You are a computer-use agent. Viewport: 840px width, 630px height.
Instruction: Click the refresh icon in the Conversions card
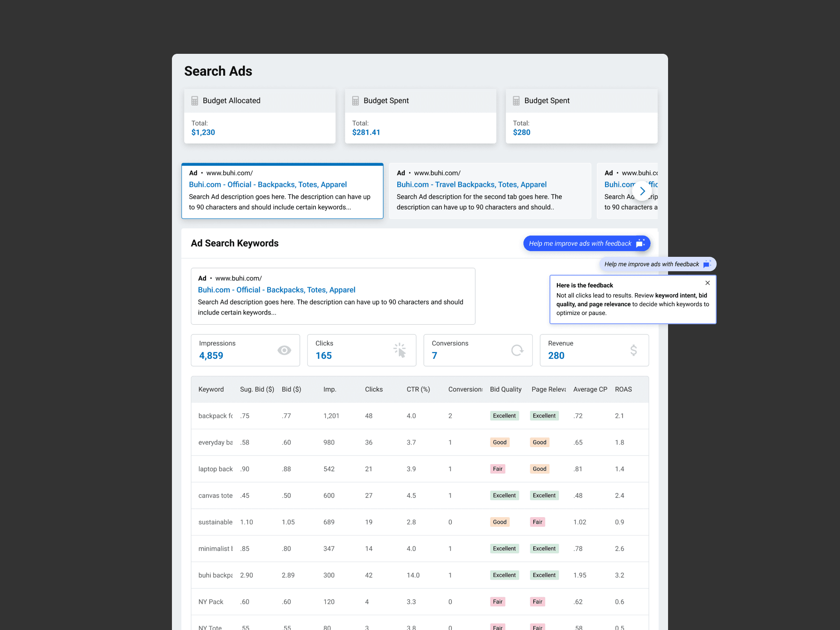click(517, 350)
